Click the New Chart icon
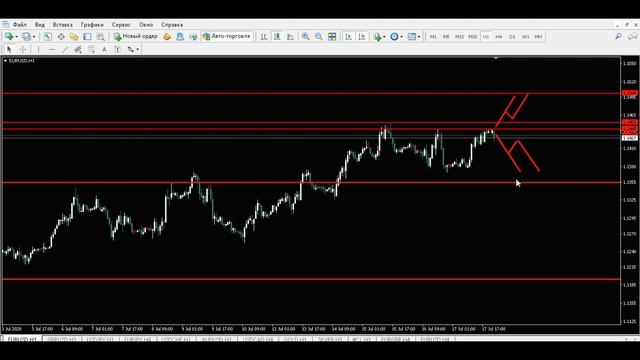Screen dimensions: 640x360 tap(9, 37)
